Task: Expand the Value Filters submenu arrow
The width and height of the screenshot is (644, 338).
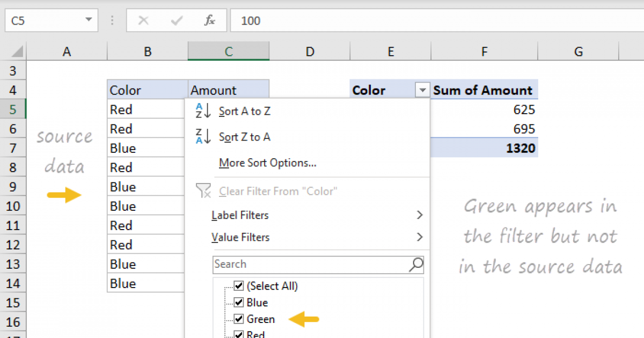Action: coord(420,237)
